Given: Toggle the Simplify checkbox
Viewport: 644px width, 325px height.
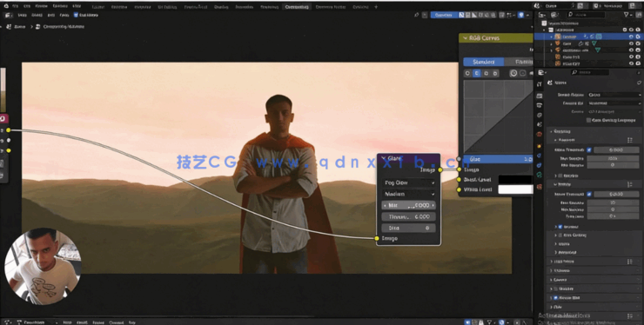Looking at the screenshot, I should click(556, 289).
